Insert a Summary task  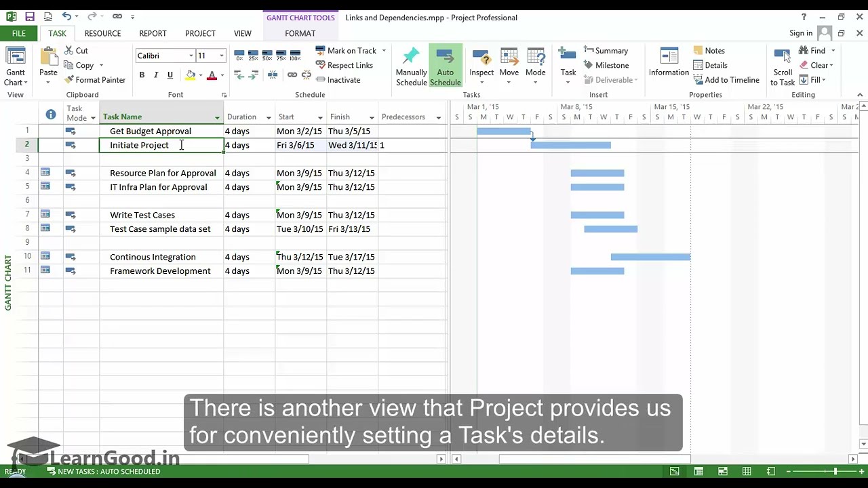[606, 51]
